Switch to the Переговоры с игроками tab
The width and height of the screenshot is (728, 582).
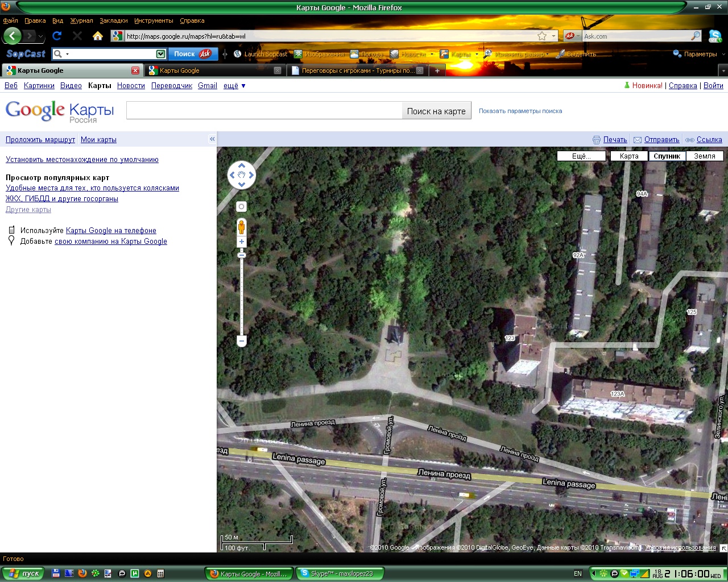(357, 70)
